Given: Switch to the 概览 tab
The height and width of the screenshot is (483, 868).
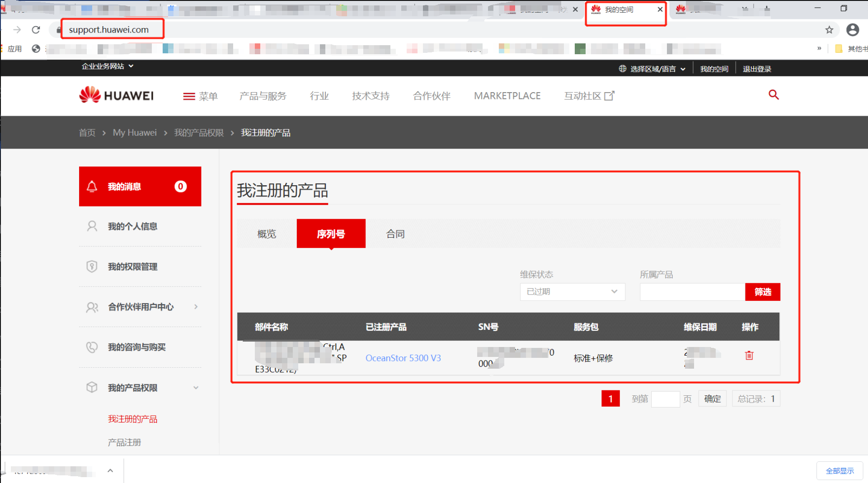Looking at the screenshot, I should pos(267,234).
